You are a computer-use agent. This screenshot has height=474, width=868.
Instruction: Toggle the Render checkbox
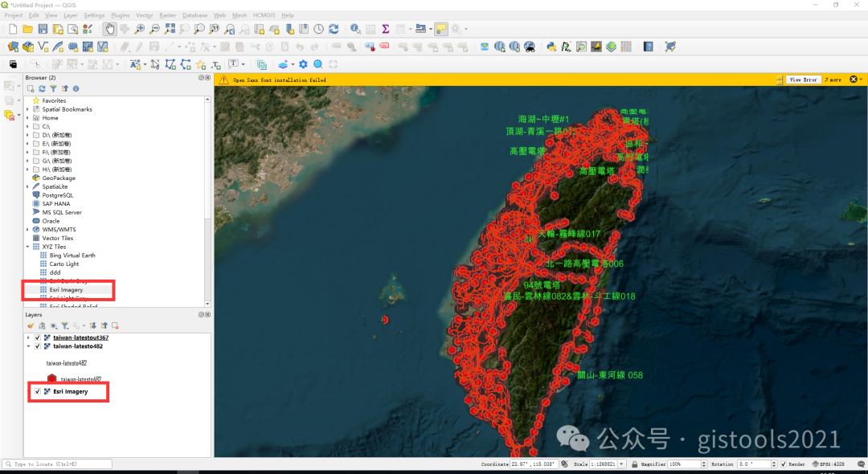(x=783, y=464)
